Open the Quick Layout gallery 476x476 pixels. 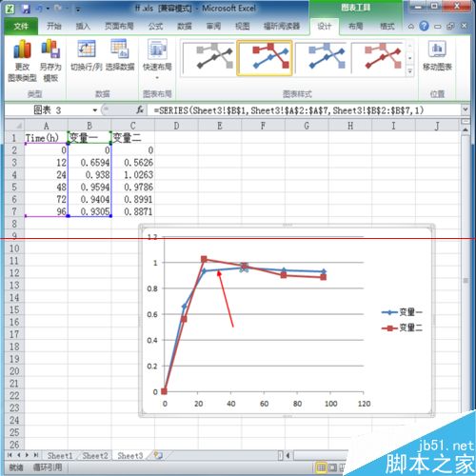pos(157,59)
